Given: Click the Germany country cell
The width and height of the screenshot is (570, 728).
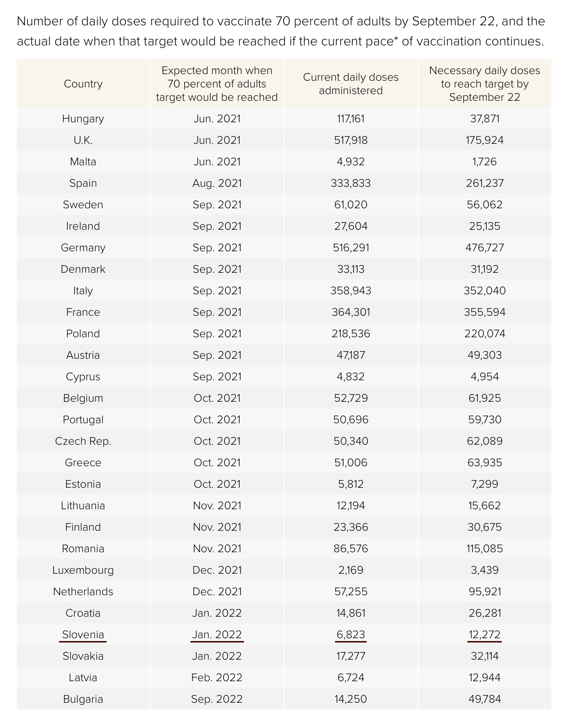Looking at the screenshot, I should 83,248.
